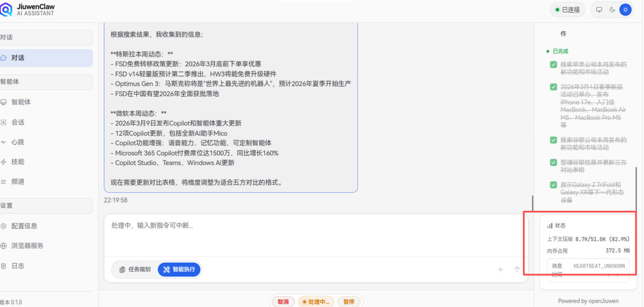644x307 pixels.
Task: Click the 22:19:58 message timestamp
Action: pyautogui.click(x=115, y=200)
